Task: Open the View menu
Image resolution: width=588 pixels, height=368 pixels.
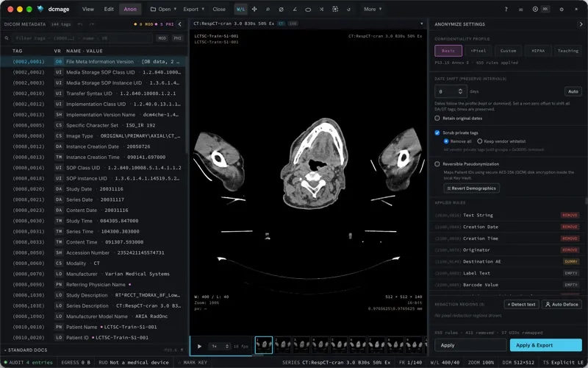Action: [88, 10]
